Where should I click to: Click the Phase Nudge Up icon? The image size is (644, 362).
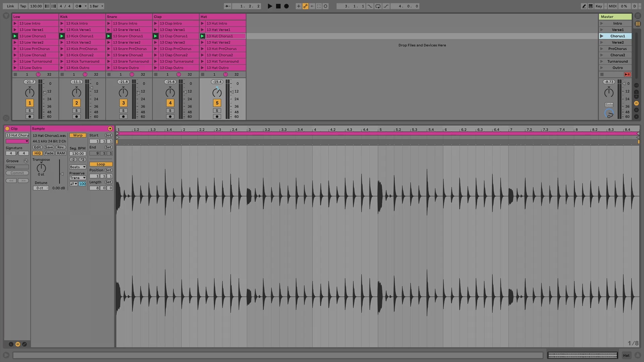(53, 6)
